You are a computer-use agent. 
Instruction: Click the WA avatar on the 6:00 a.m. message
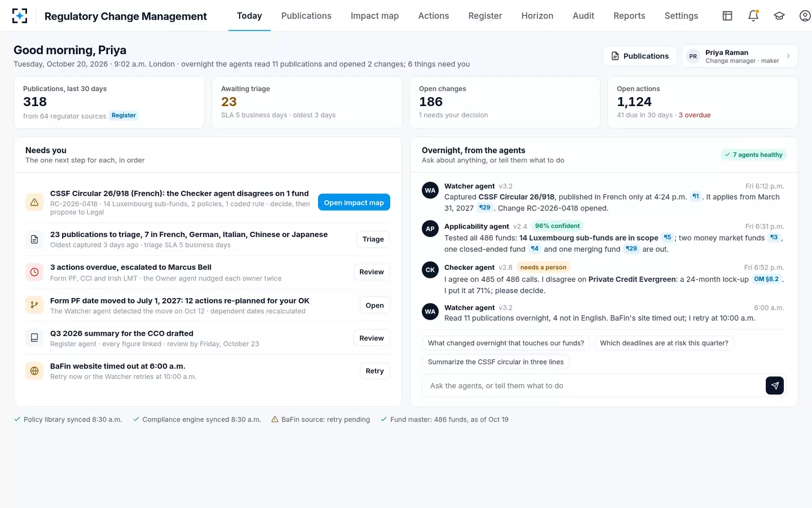pos(430,311)
